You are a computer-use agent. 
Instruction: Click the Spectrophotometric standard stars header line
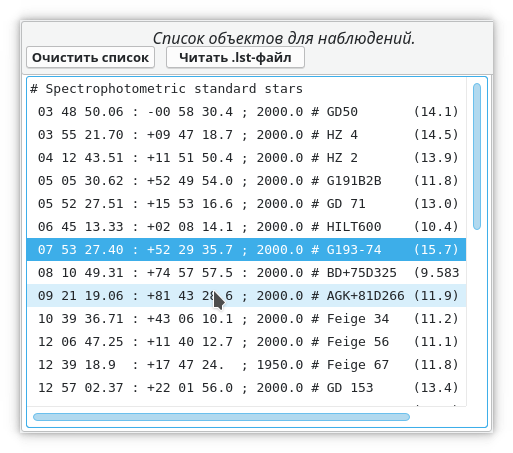[x=246, y=89]
